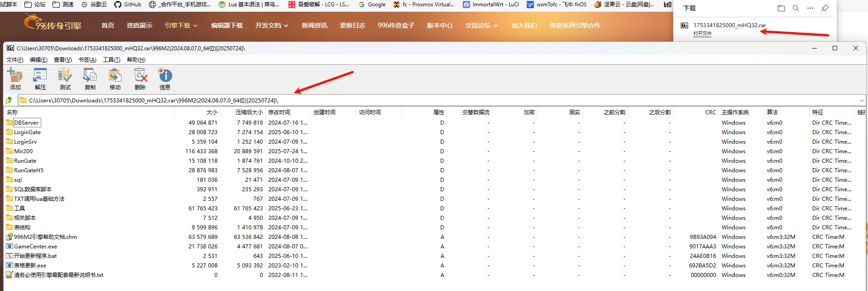The height and width of the screenshot is (291, 868).
Task: Open the 书签(A) menu
Action: coord(87,60)
